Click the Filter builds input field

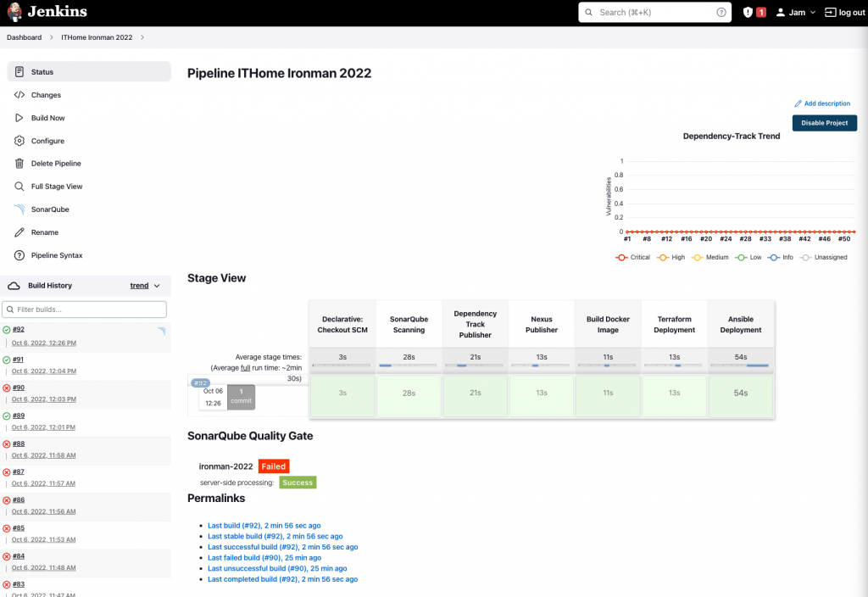point(84,310)
